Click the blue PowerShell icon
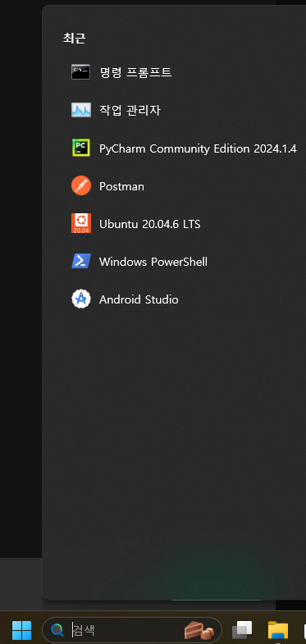 pos(81,261)
